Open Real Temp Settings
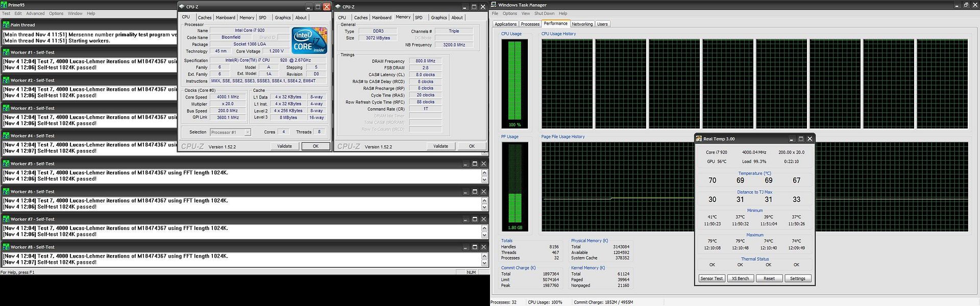The image size is (980, 306). (797, 278)
